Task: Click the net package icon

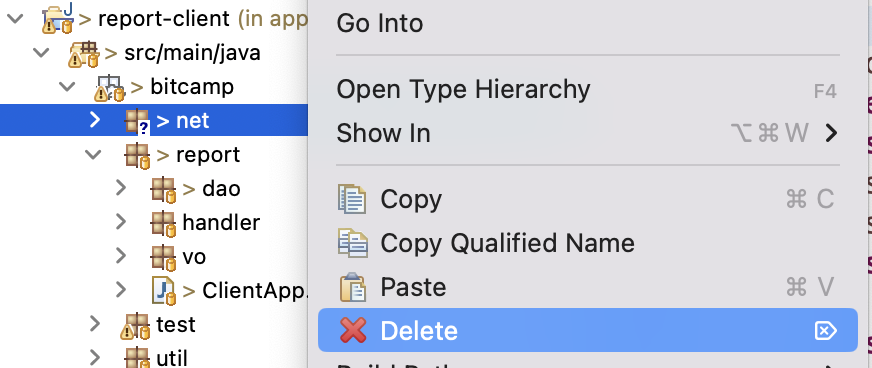Action: pos(137,121)
